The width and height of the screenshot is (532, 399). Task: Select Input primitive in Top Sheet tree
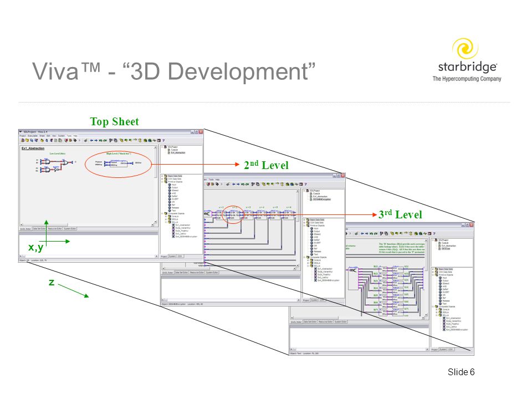tap(172, 185)
